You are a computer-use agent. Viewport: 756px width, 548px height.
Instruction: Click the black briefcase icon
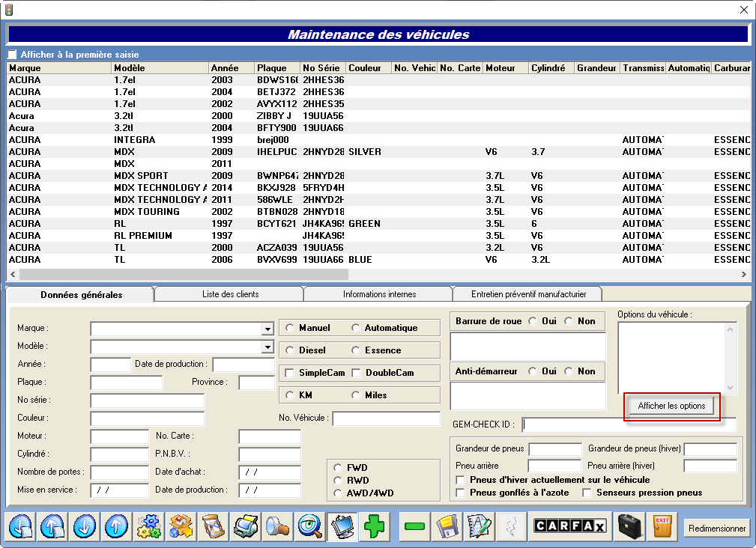click(629, 526)
